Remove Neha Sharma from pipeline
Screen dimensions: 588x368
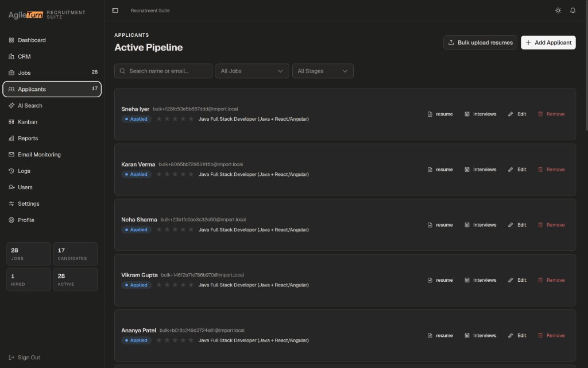[551, 225]
